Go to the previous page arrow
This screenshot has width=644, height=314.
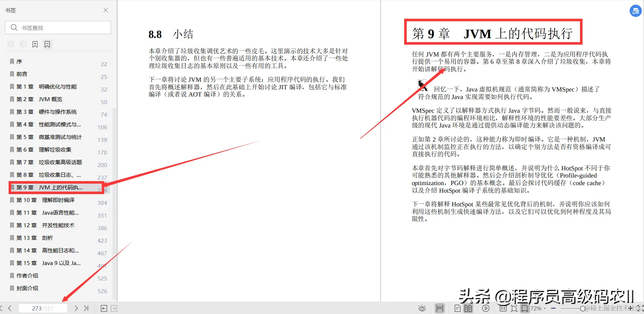[x=10, y=308]
